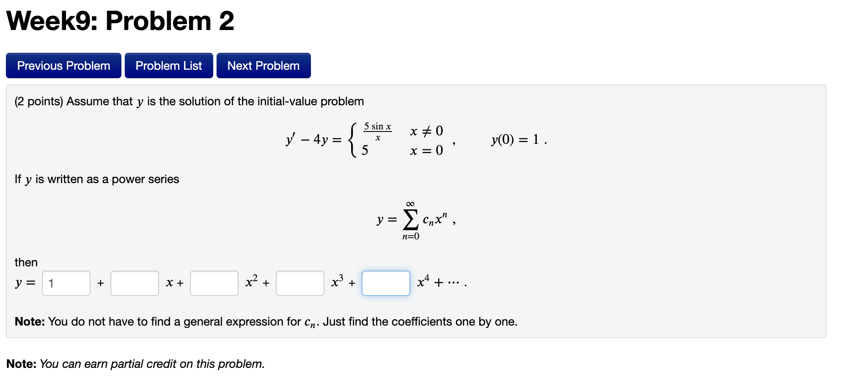Screen dimensions: 868x378
Task: Click the y(0) = 1 initial condition
Action: coord(518,140)
